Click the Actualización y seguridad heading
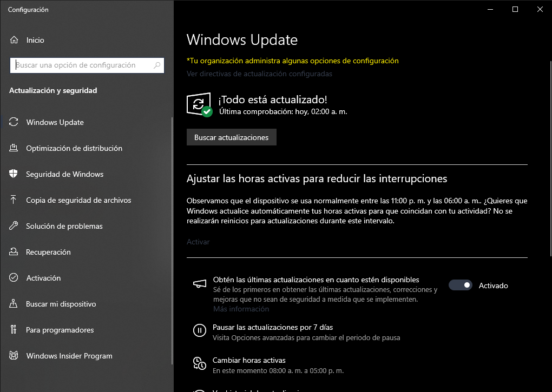The height and width of the screenshot is (392, 552). point(53,90)
